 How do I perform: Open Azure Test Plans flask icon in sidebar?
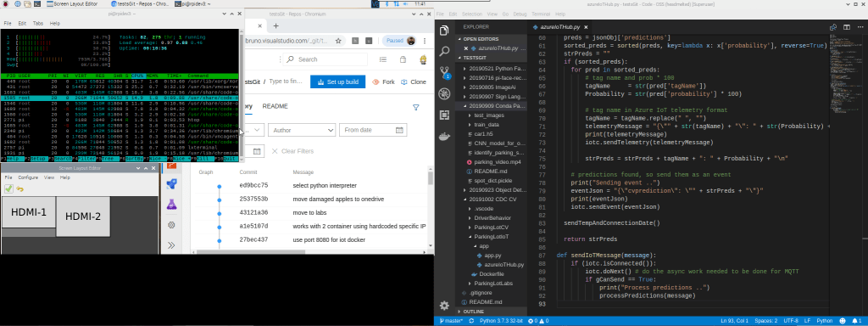point(171,205)
